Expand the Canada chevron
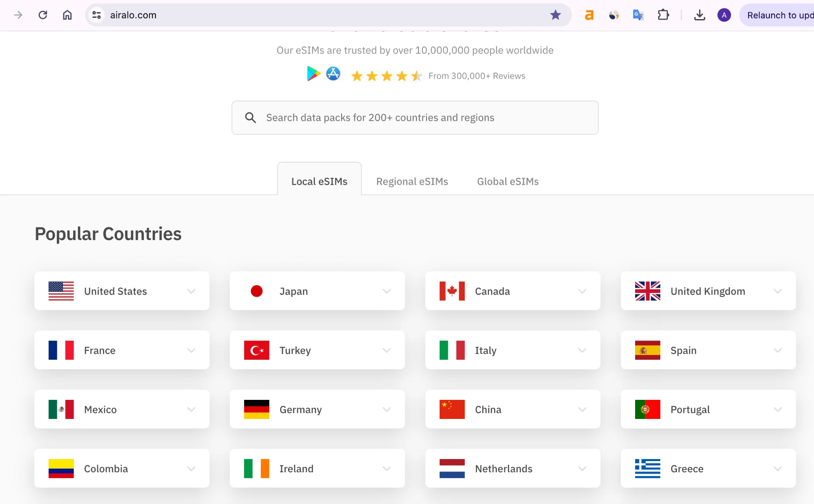814x504 pixels. [582, 291]
